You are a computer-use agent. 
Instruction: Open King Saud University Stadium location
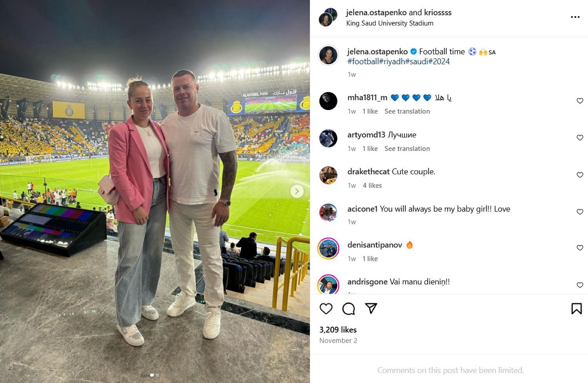(390, 23)
